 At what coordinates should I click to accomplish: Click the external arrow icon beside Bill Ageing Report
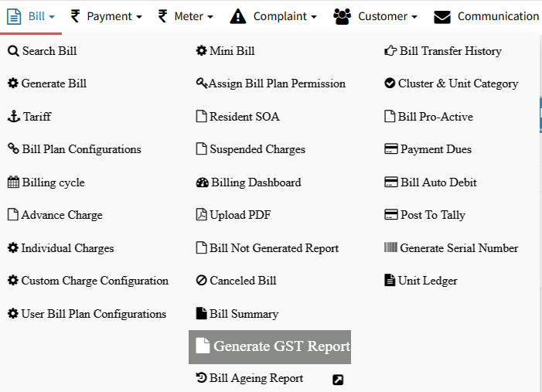tap(338, 380)
